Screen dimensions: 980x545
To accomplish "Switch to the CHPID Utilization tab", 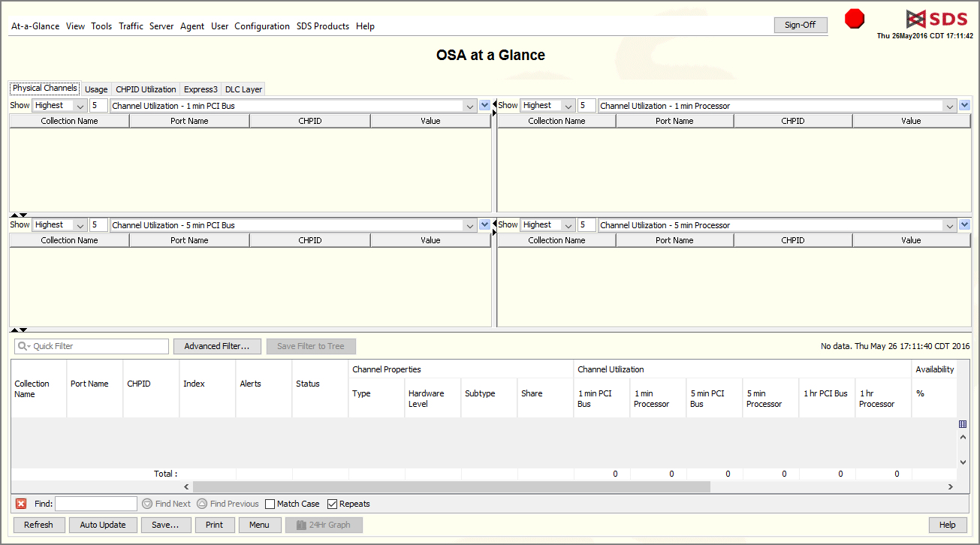I will pyautogui.click(x=146, y=89).
